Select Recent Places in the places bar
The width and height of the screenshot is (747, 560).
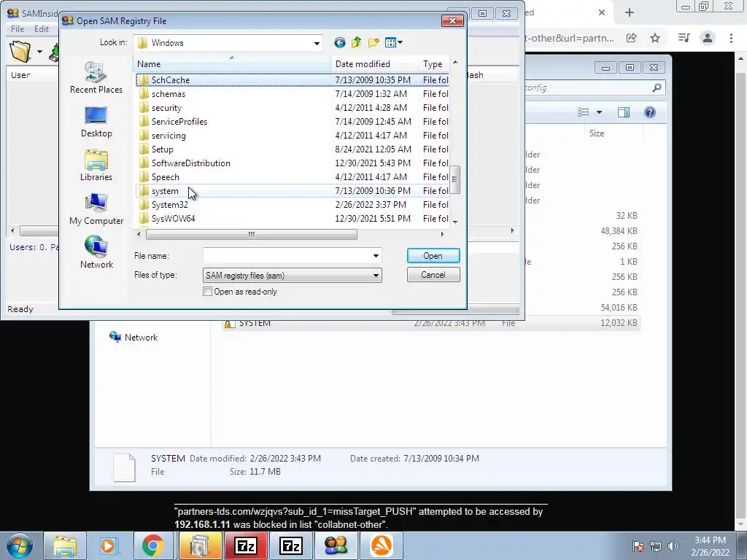click(96, 78)
